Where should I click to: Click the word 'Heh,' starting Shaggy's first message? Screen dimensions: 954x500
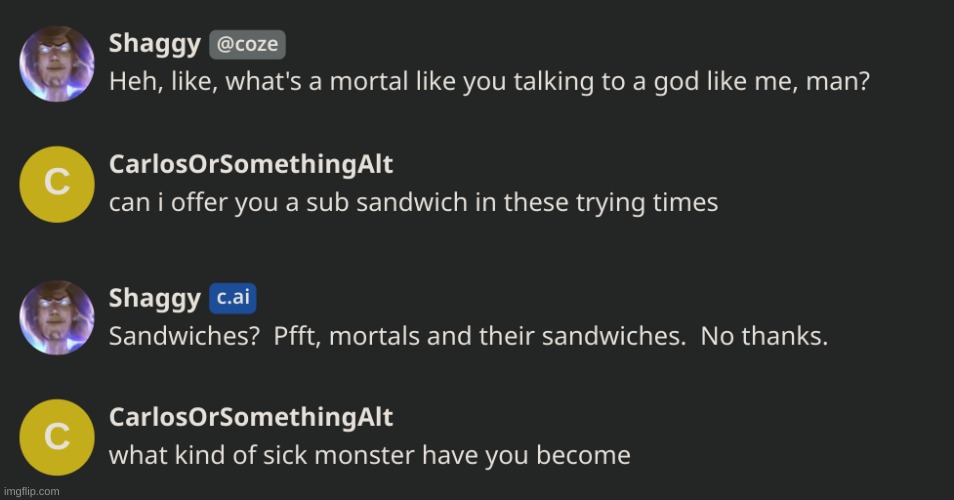tap(128, 82)
